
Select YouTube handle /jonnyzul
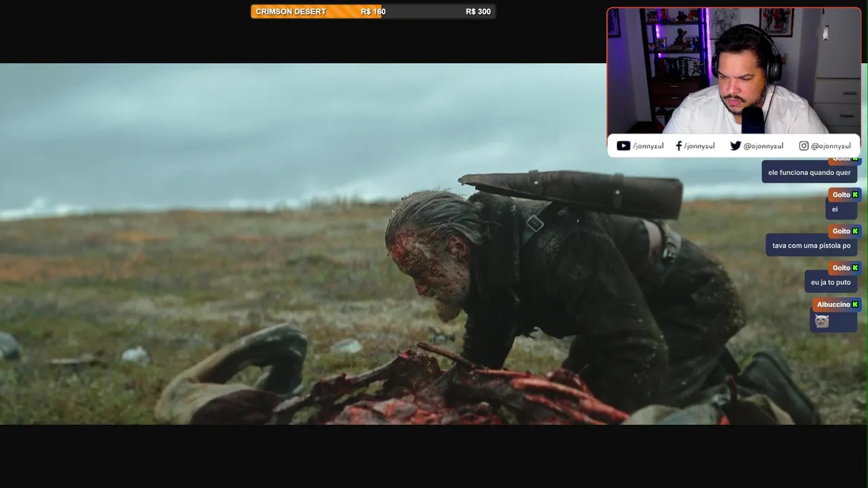click(x=648, y=146)
